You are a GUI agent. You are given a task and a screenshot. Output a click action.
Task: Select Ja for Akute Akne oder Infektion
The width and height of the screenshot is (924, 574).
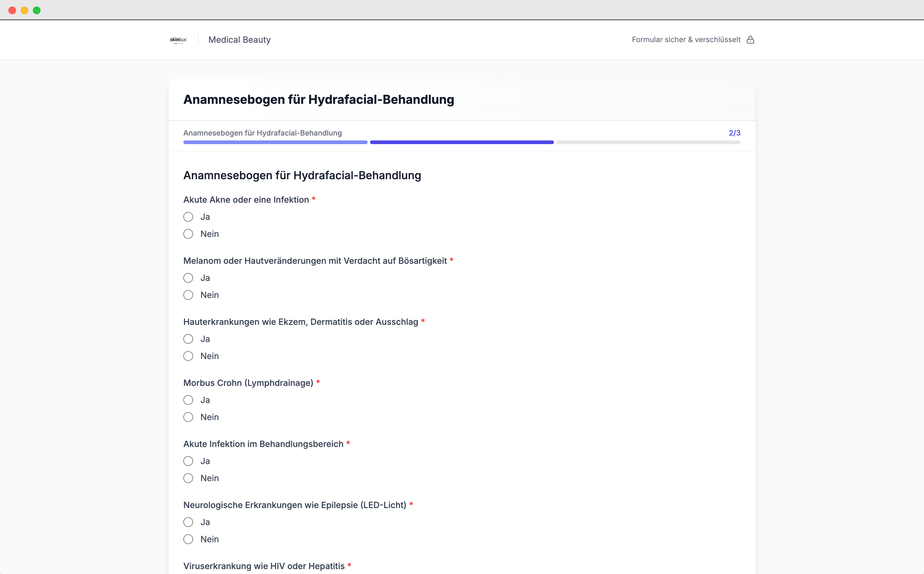pos(188,217)
